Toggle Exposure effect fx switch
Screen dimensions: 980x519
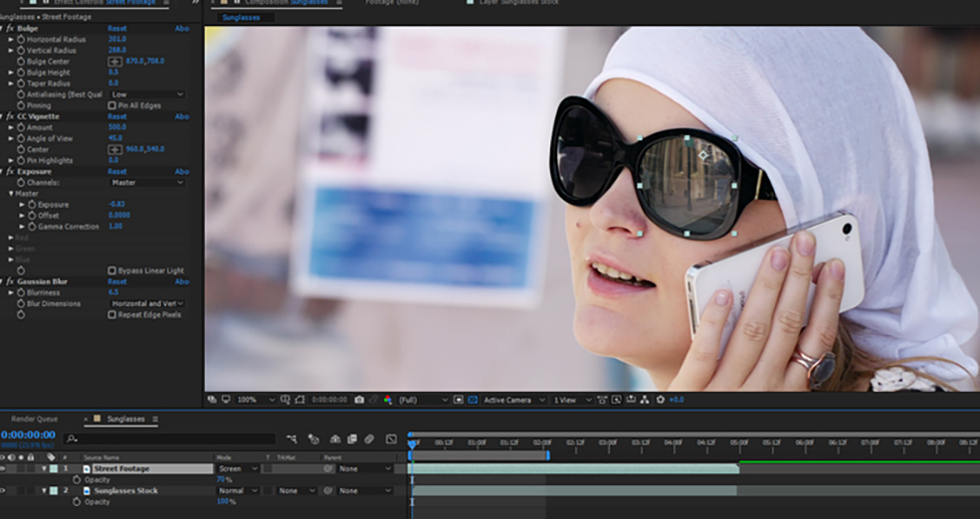(x=10, y=171)
